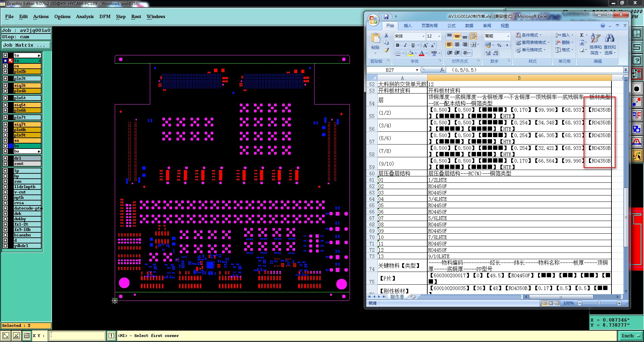Apply bold formatting in Excel
Image resolution: width=644 pixels, height=342 pixels.
coord(397,45)
